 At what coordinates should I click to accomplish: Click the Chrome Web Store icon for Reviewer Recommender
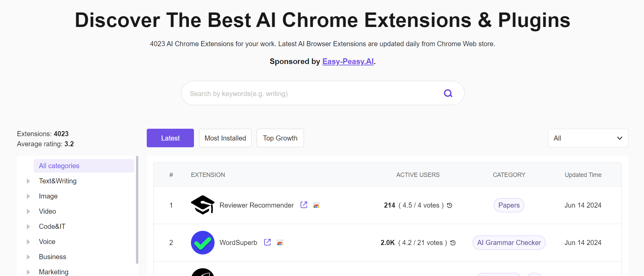point(316,205)
